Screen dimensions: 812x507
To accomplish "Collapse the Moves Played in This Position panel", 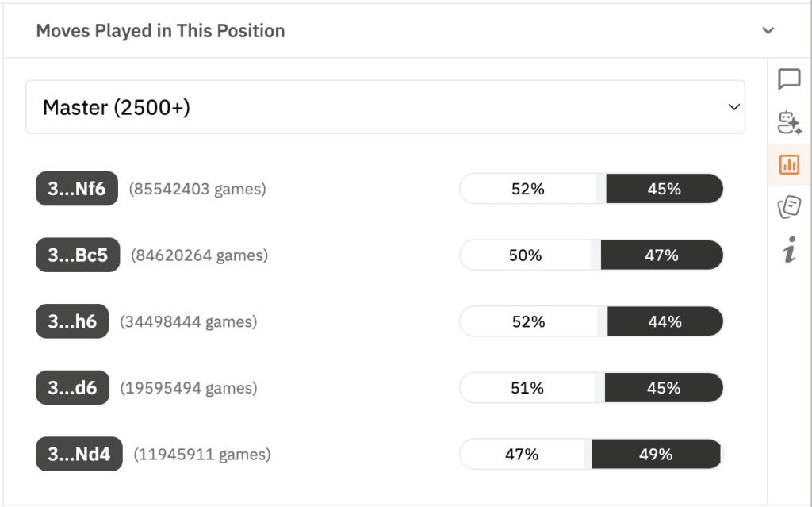I will (x=768, y=31).
